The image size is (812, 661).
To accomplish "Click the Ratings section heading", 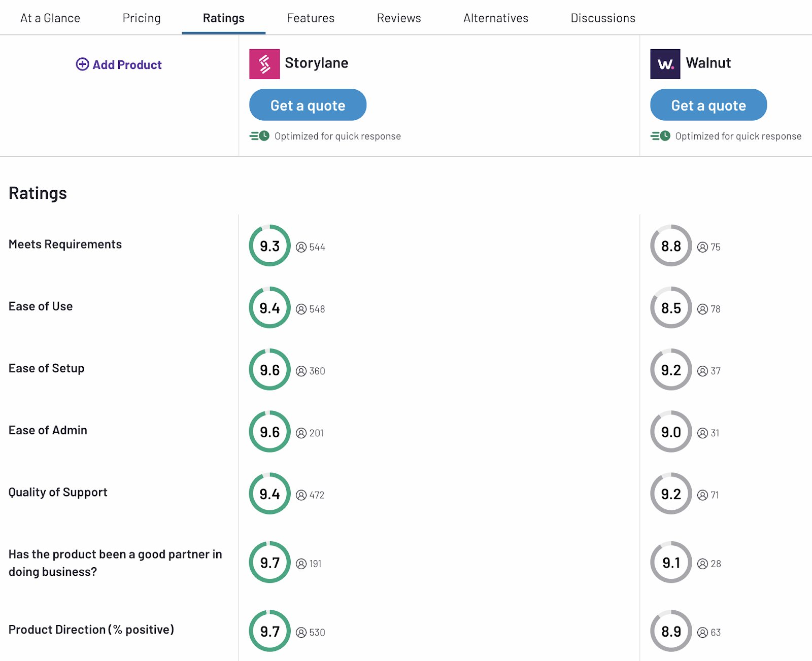I will click(38, 193).
